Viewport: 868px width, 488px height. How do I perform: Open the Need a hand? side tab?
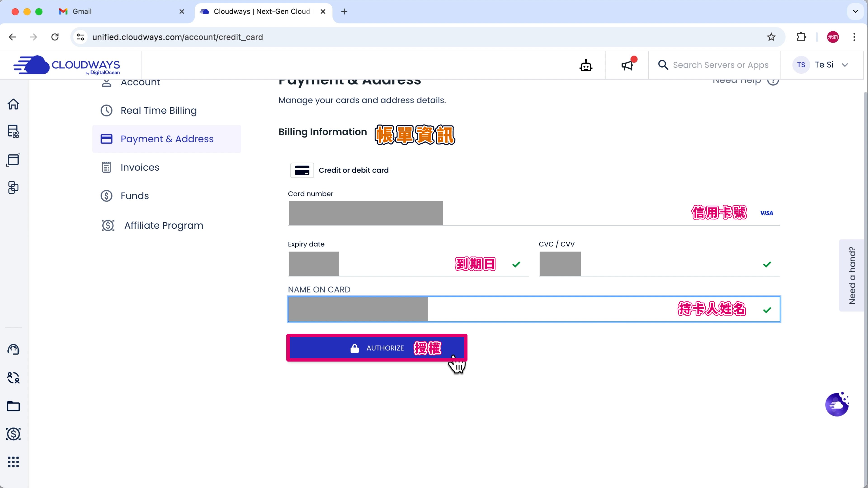pyautogui.click(x=852, y=275)
